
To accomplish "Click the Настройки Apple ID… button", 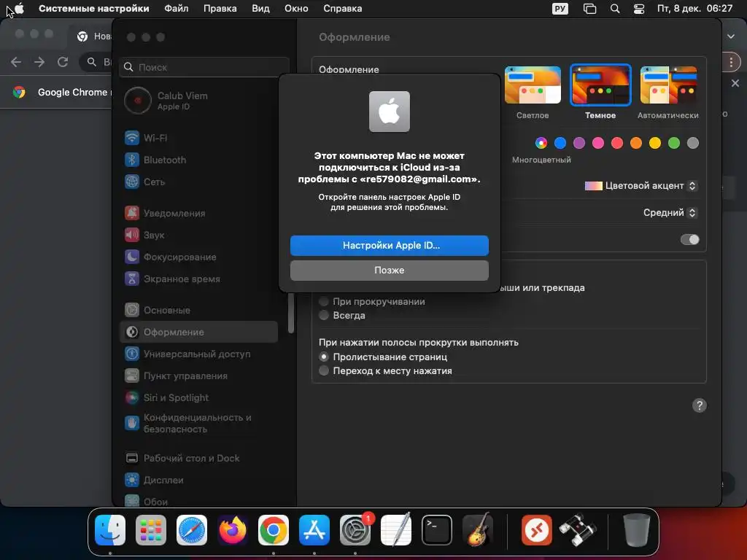I will (x=390, y=246).
